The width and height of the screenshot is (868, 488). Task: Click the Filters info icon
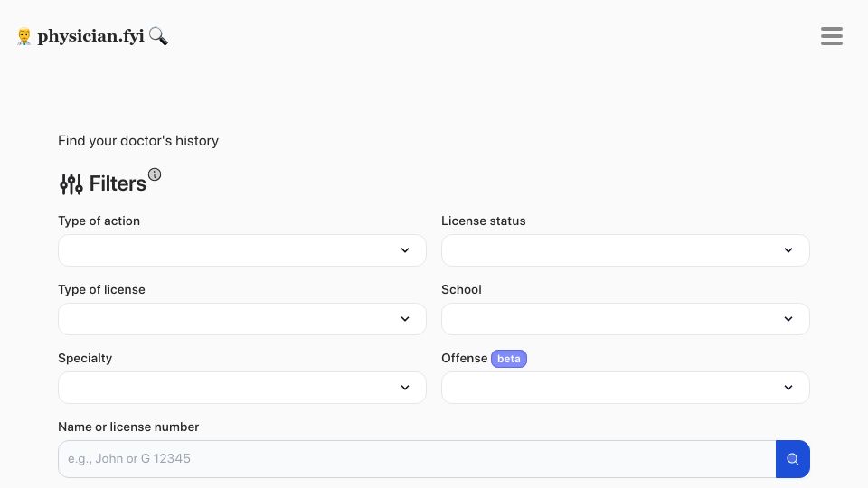click(x=155, y=174)
